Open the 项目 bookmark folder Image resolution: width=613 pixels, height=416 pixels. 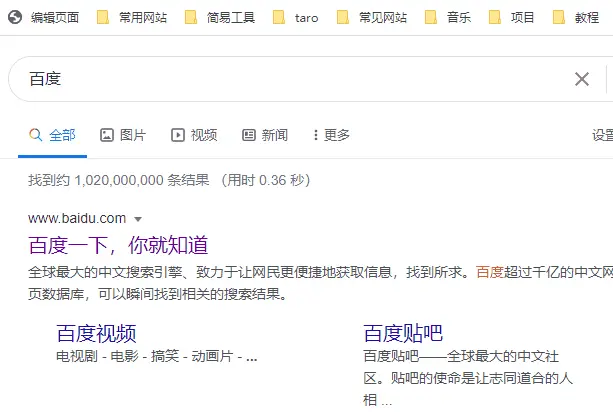tap(512, 17)
